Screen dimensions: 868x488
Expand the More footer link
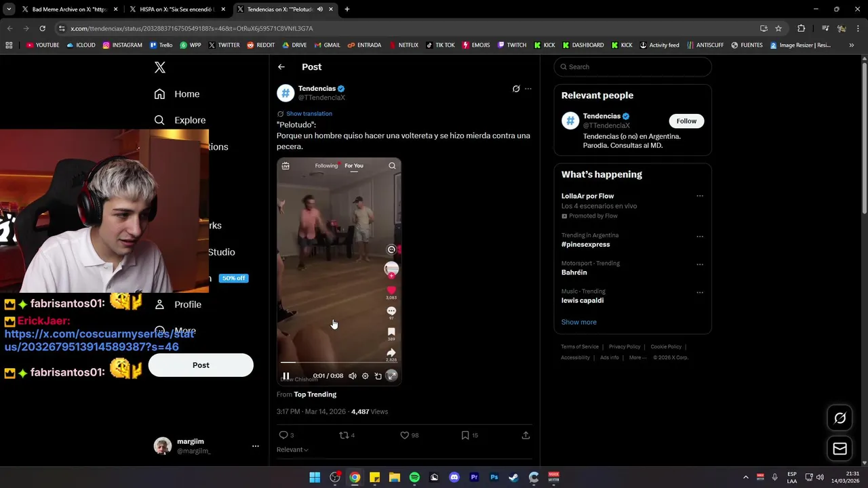pos(637,358)
